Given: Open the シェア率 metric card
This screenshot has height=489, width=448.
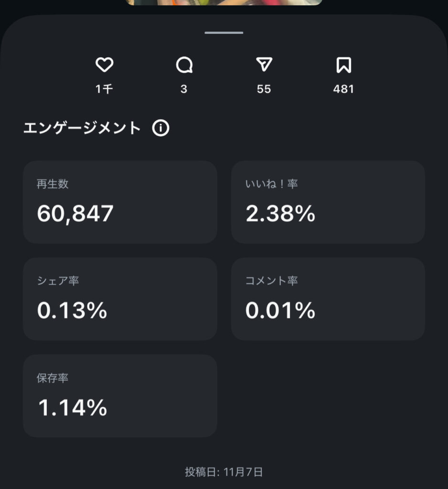Looking at the screenshot, I should [120, 299].
